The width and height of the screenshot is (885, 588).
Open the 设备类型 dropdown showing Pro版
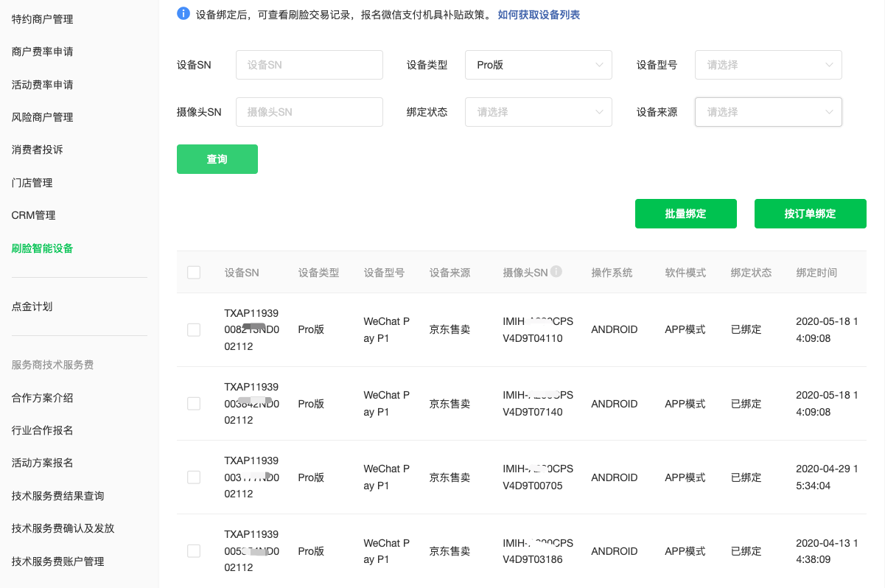point(538,65)
